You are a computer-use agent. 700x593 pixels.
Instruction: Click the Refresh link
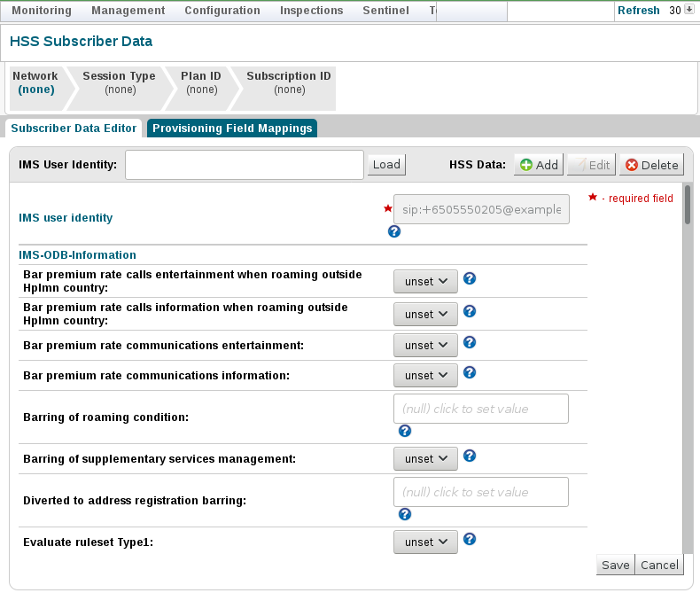click(638, 11)
